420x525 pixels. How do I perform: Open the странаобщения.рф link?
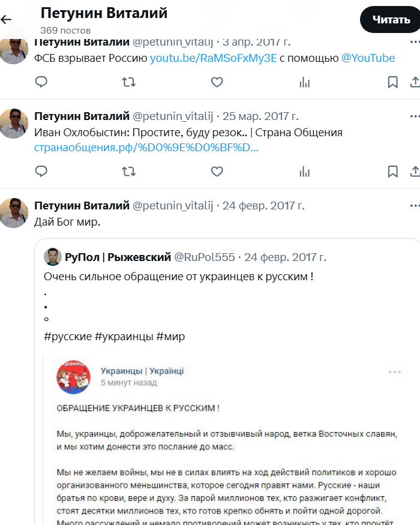(146, 148)
